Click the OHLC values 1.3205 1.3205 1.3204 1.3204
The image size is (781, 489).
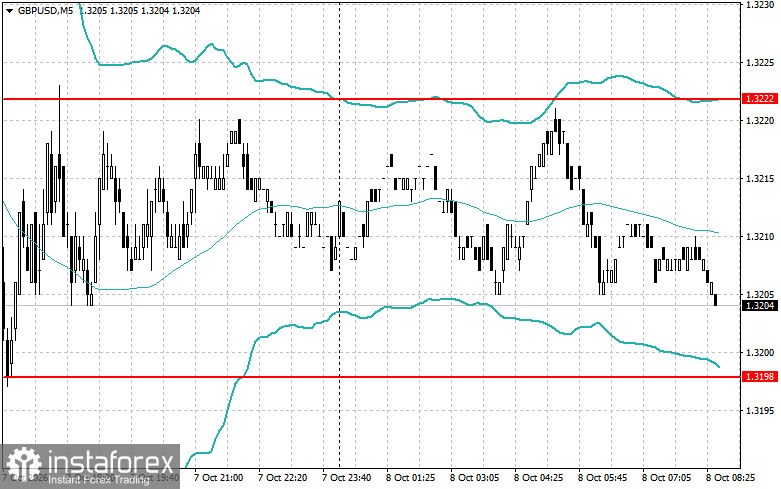tap(139, 10)
